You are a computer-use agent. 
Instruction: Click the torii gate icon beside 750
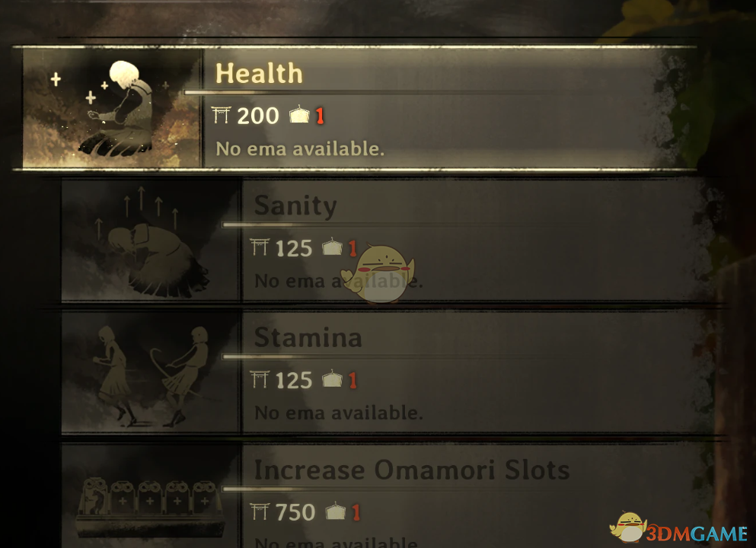[x=260, y=511]
